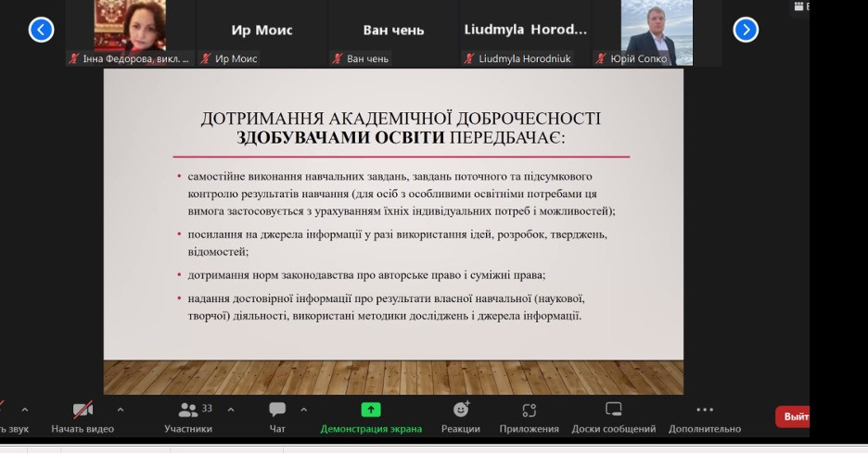Click muted mic icon of Юрій Сопко

click(x=601, y=58)
